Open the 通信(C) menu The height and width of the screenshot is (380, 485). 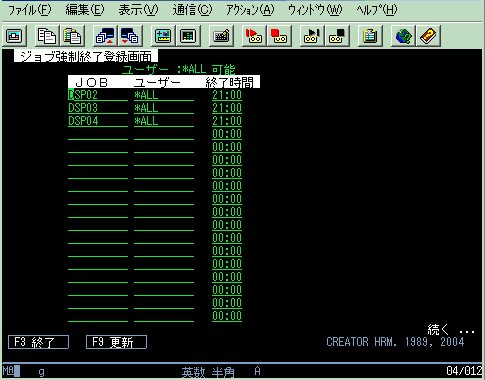coord(192,10)
